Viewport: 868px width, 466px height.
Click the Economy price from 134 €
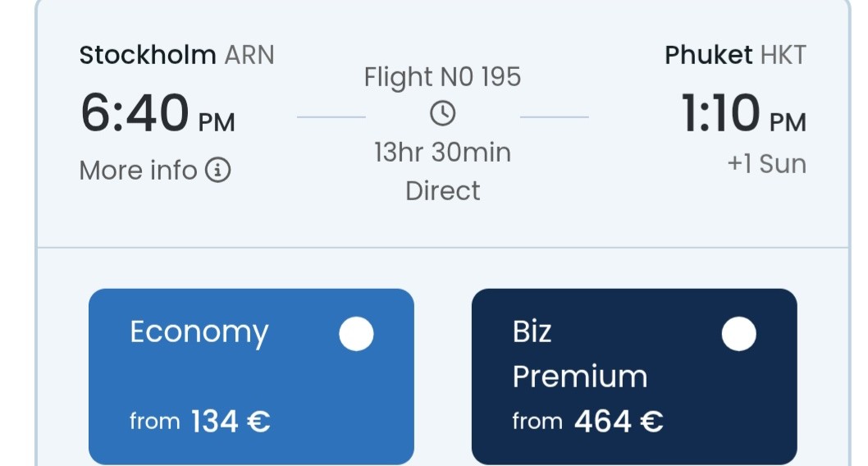200,422
